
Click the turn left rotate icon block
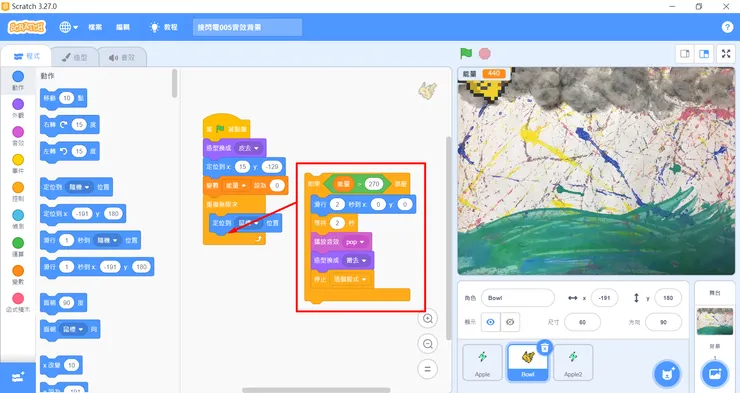[x=63, y=151]
